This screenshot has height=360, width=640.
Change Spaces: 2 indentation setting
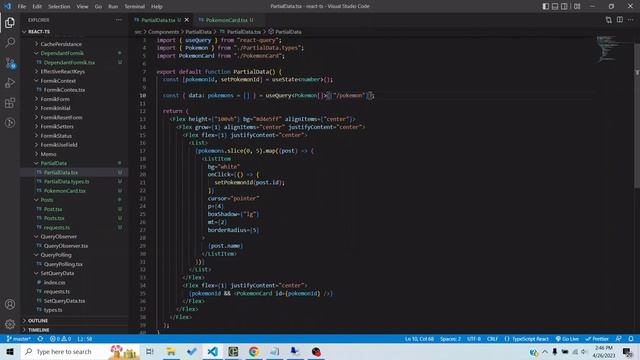(x=450, y=339)
